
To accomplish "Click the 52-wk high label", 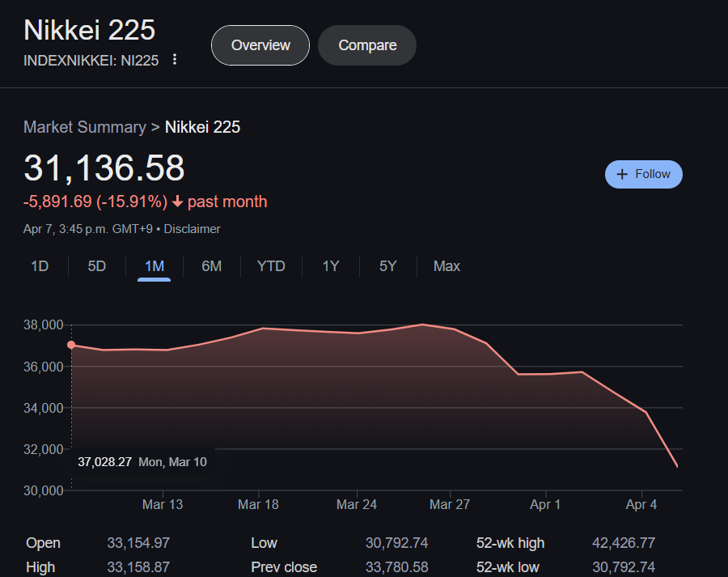I will pos(510,543).
